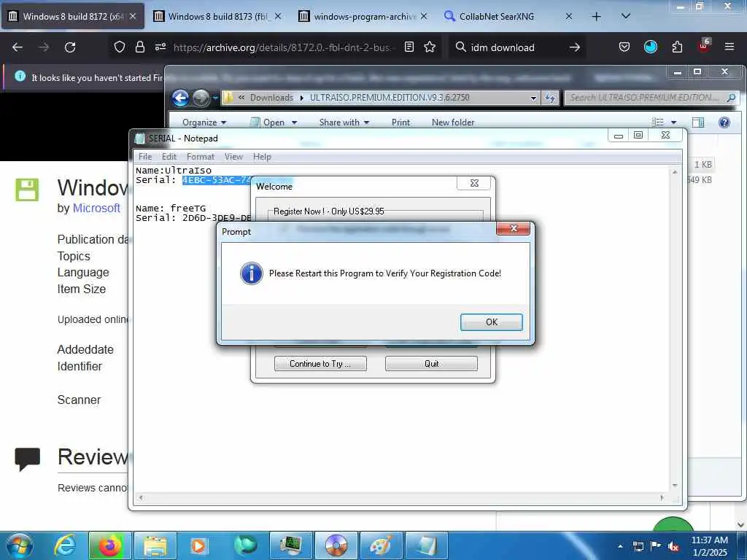Bookmark this page with star
747x560 pixels.
click(430, 47)
